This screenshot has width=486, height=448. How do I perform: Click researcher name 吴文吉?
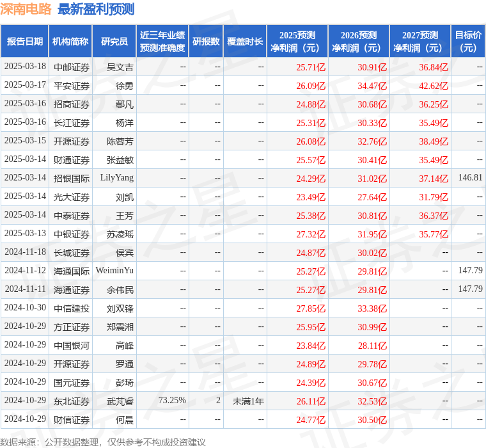point(120,67)
